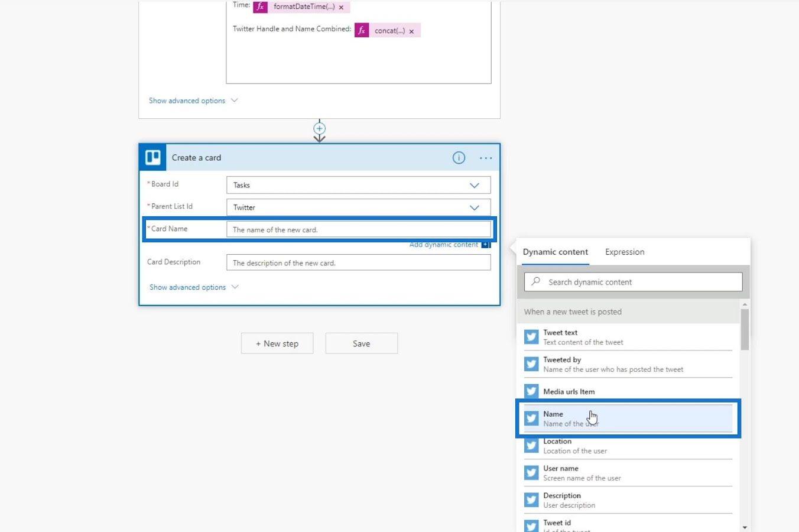Click Twitter icon next to Tweet id
799x532 pixels.
(531, 525)
